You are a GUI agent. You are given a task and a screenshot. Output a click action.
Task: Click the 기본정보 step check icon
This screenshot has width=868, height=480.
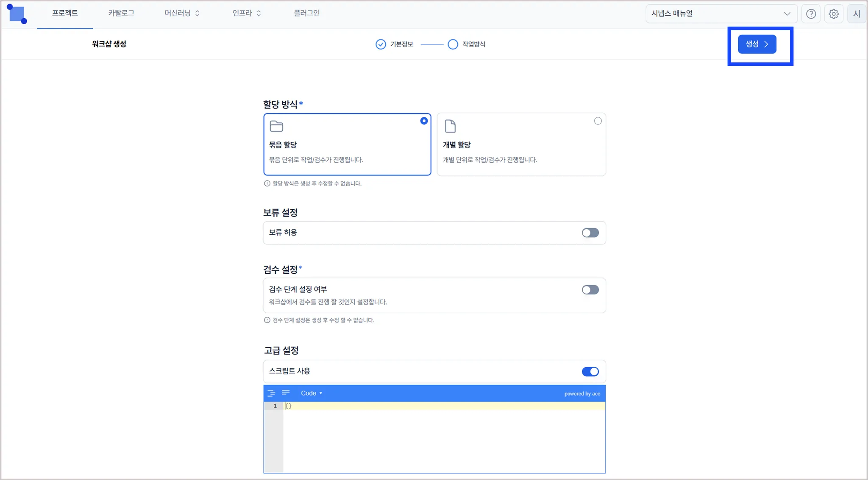coord(381,44)
